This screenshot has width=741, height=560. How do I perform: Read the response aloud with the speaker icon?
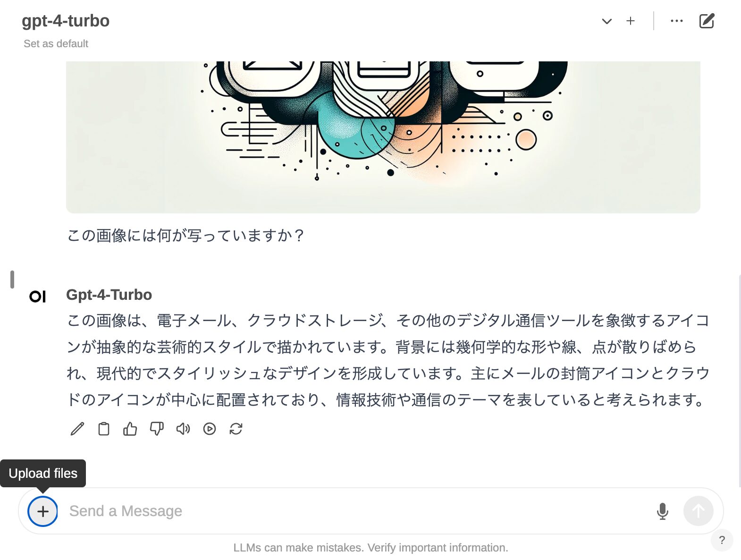point(183,429)
